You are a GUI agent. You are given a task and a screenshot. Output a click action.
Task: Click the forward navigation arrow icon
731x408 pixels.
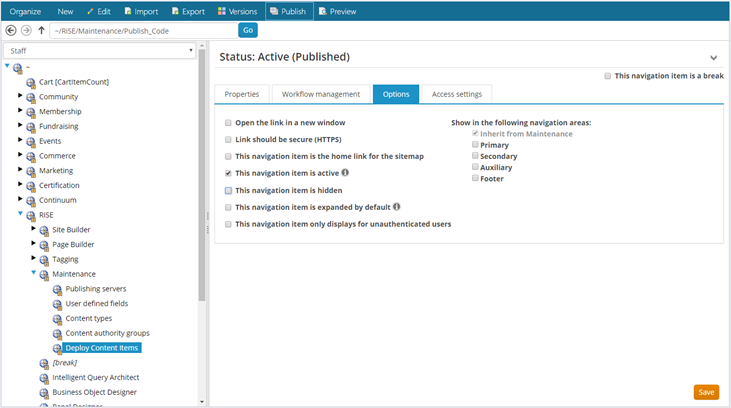pyautogui.click(x=26, y=31)
